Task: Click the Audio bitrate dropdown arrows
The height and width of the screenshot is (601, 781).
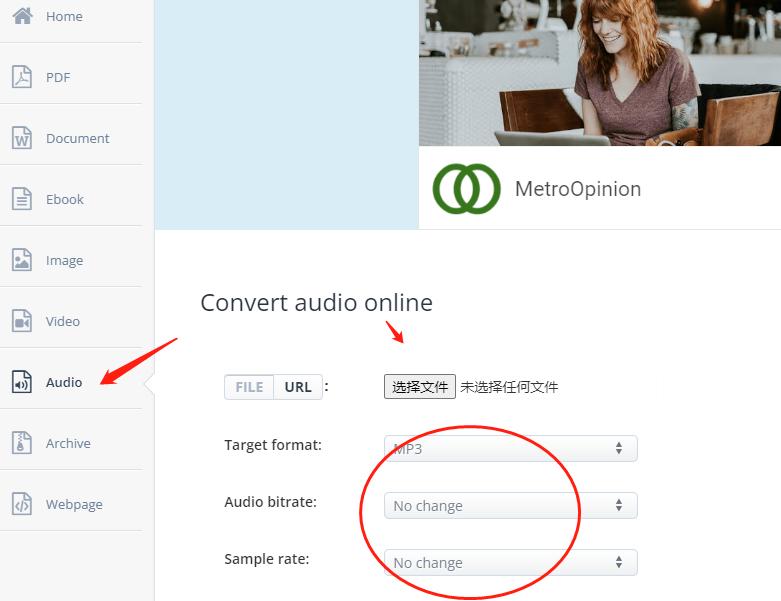Action: click(619, 505)
